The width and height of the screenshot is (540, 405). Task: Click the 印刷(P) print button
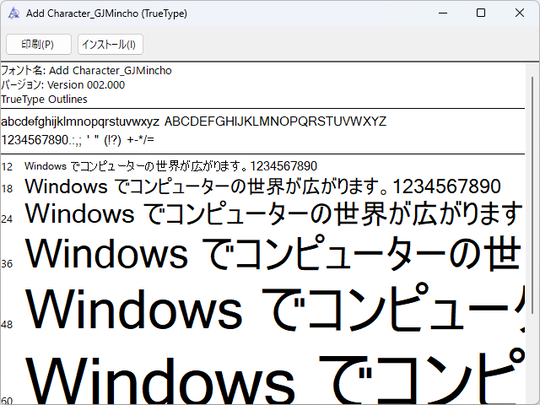click(39, 44)
